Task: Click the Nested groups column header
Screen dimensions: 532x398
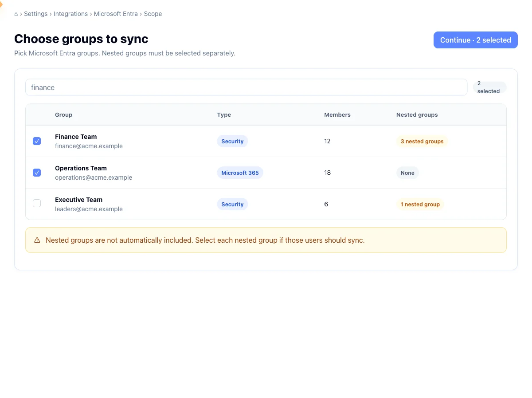Action: pos(417,114)
